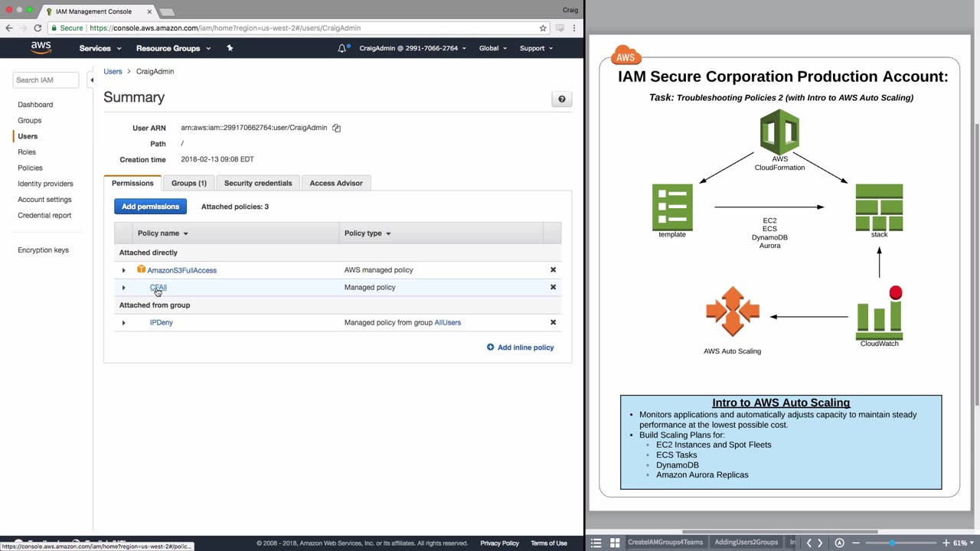This screenshot has width=980, height=551.
Task: Click the browser address bar URL
Action: click(225, 28)
